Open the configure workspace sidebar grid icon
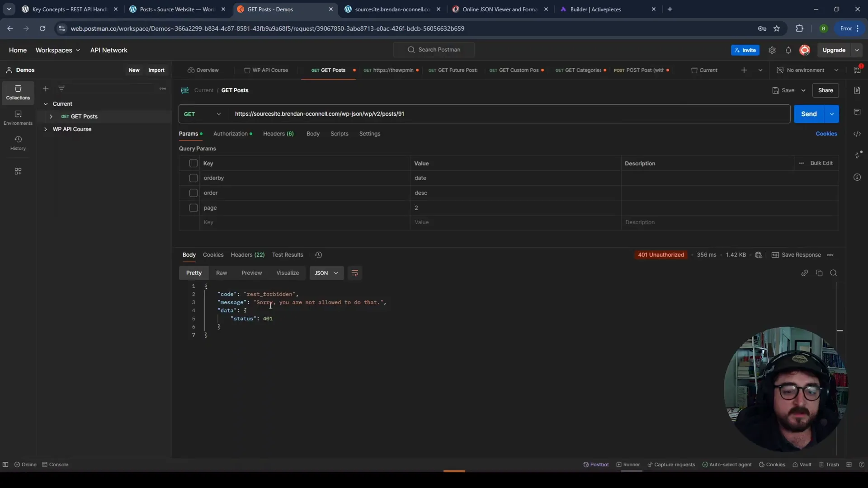 pyautogui.click(x=18, y=171)
